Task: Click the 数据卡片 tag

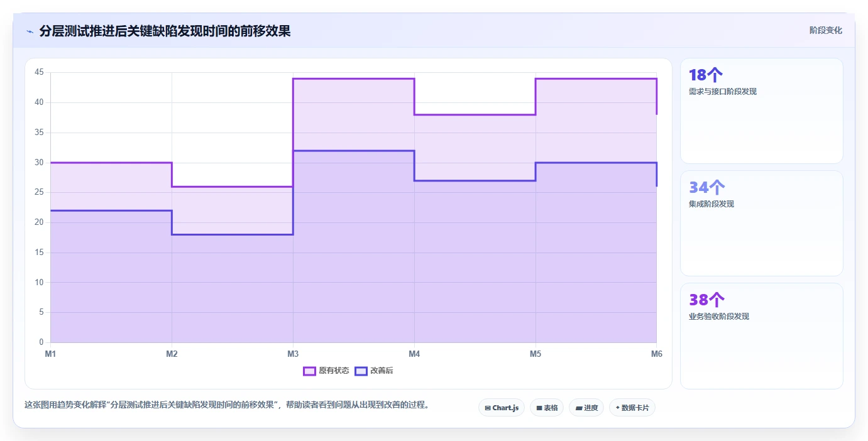Action: click(632, 408)
